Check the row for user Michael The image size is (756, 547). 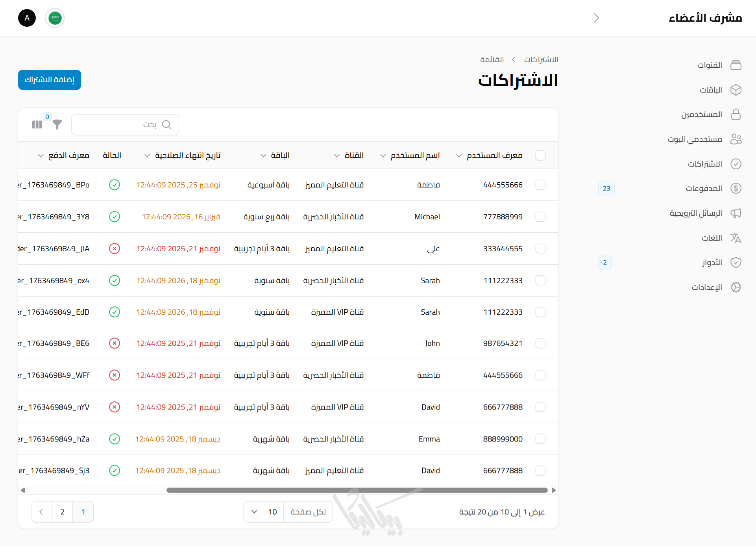coord(540,217)
